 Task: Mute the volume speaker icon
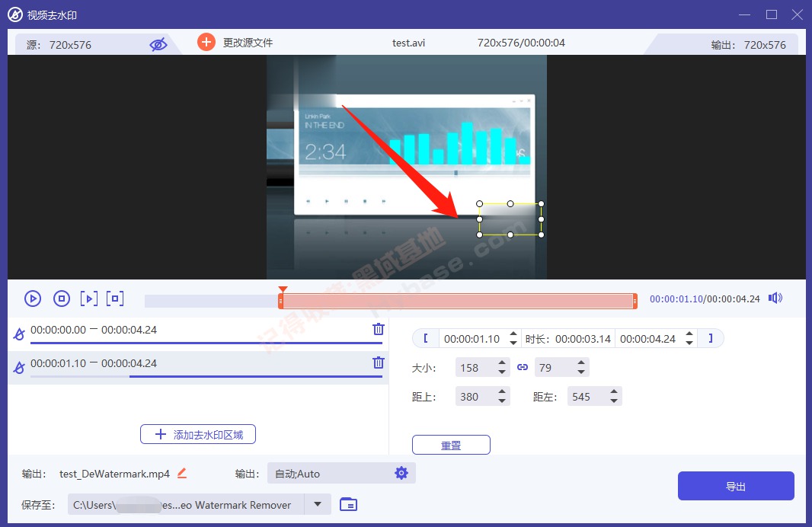[775, 299]
